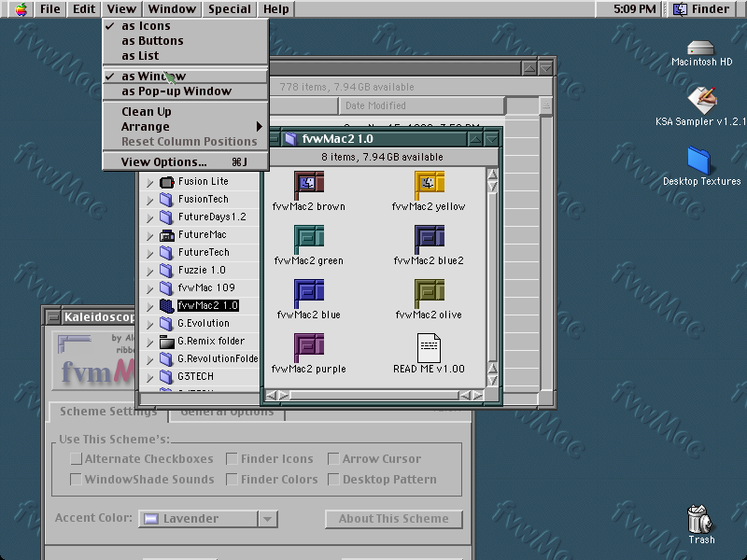Screen dimensions: 747x560
Task: Click the fvwMac2 1.0 title bar folder icon
Action: tap(290, 139)
